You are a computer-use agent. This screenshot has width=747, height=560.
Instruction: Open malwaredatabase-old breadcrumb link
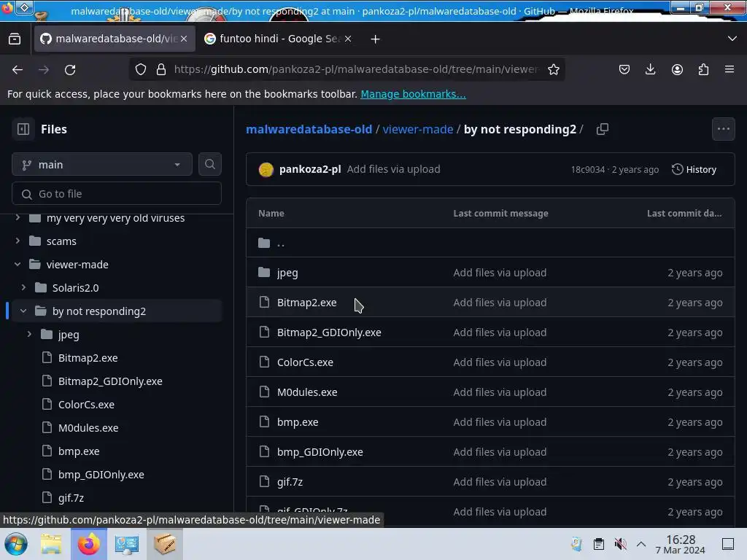[309, 129]
